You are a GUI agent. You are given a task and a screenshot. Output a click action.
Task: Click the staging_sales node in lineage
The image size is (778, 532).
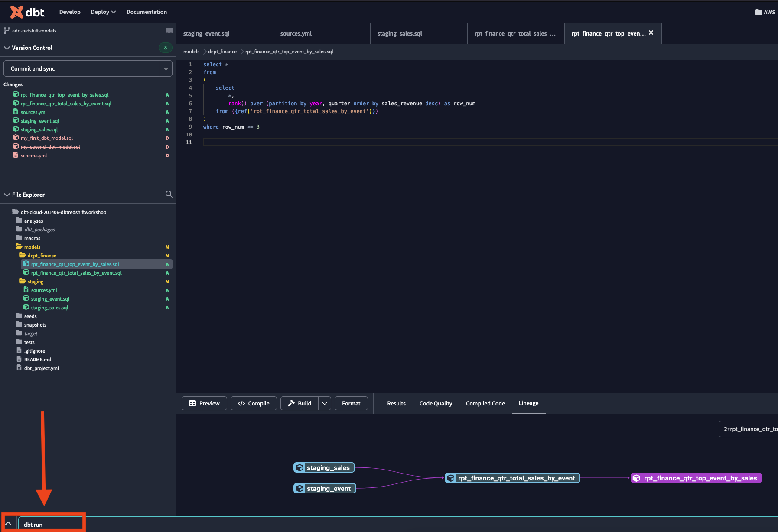tap(324, 468)
